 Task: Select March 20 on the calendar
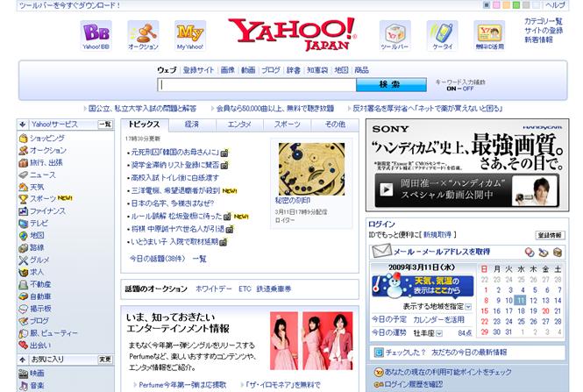545,311
